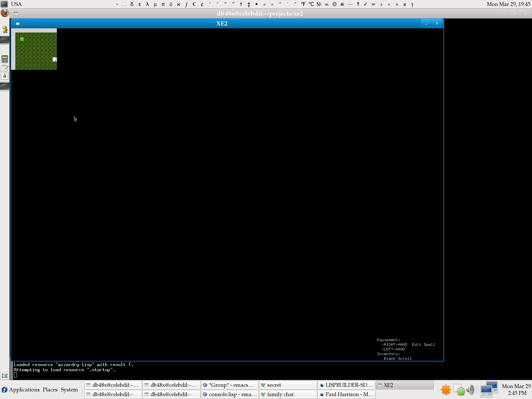Click the terminal monitor icon in top-left corner
Viewport: 532px width, 399px height.
(x=4, y=4)
